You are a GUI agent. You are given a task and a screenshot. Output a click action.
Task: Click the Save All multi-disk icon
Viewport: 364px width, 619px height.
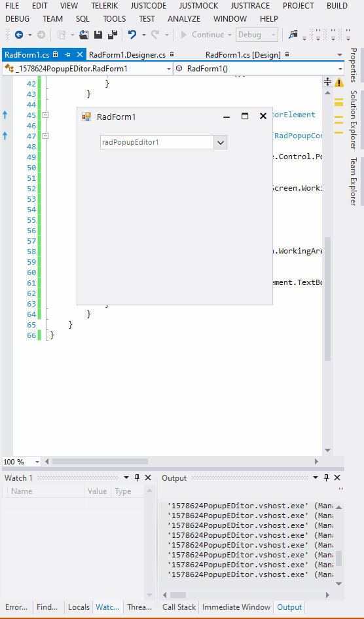(113, 35)
